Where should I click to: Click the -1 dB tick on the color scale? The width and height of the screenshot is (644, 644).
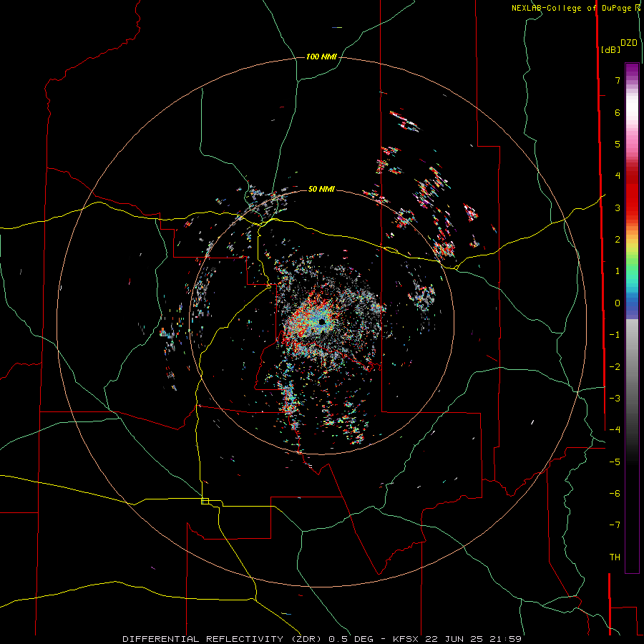[615, 335]
